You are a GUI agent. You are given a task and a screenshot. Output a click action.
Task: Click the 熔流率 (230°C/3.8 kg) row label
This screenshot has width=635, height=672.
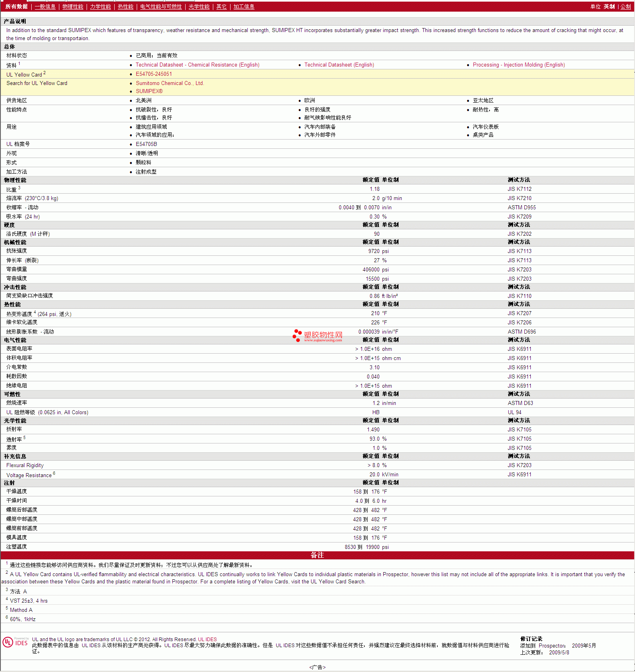point(32,198)
